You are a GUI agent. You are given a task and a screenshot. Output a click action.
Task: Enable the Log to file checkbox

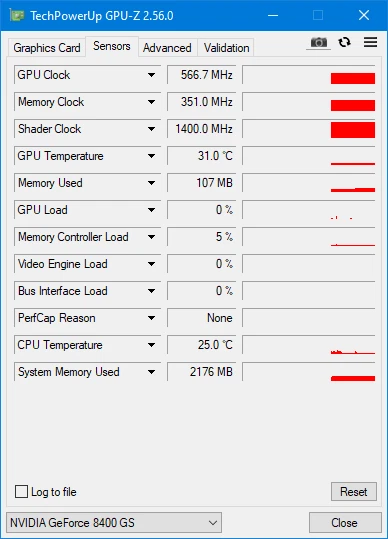click(21, 492)
